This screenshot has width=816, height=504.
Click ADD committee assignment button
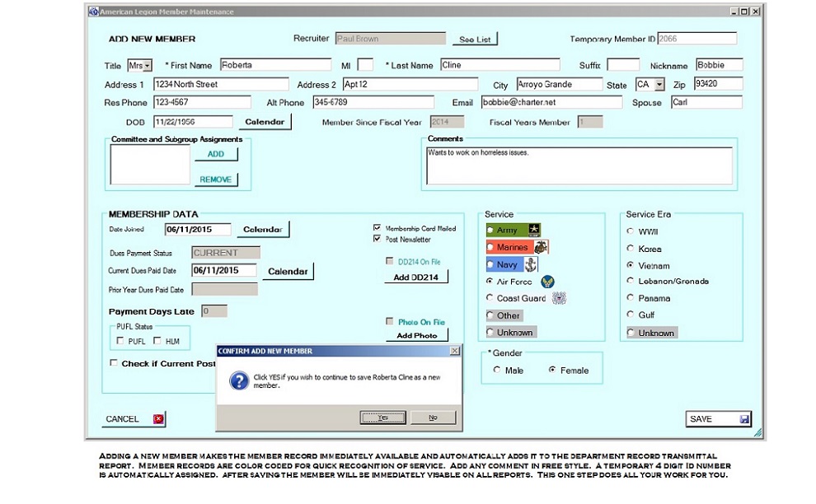(x=216, y=154)
